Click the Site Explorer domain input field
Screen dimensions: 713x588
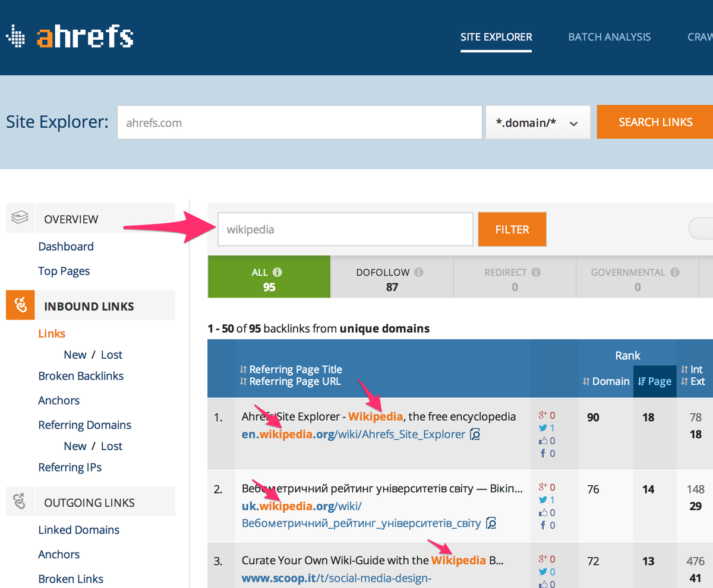[299, 122]
